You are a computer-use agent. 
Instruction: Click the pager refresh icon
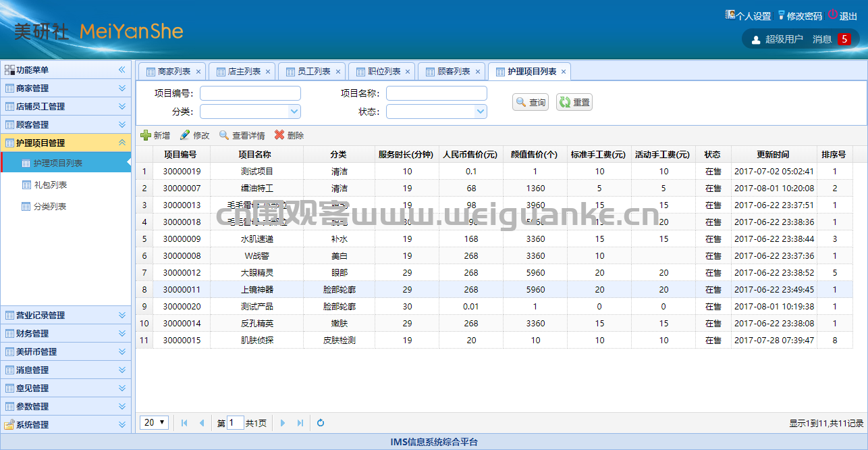point(321,423)
